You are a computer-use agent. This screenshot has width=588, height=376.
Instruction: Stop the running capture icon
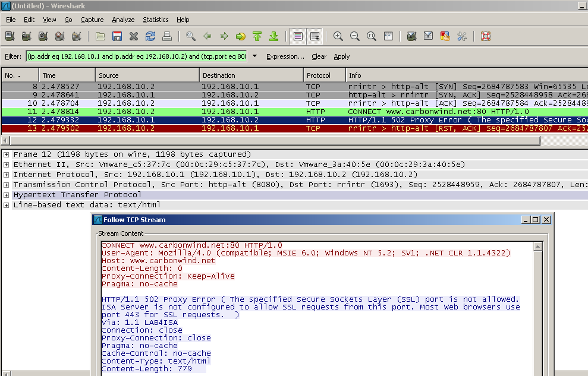(59, 36)
